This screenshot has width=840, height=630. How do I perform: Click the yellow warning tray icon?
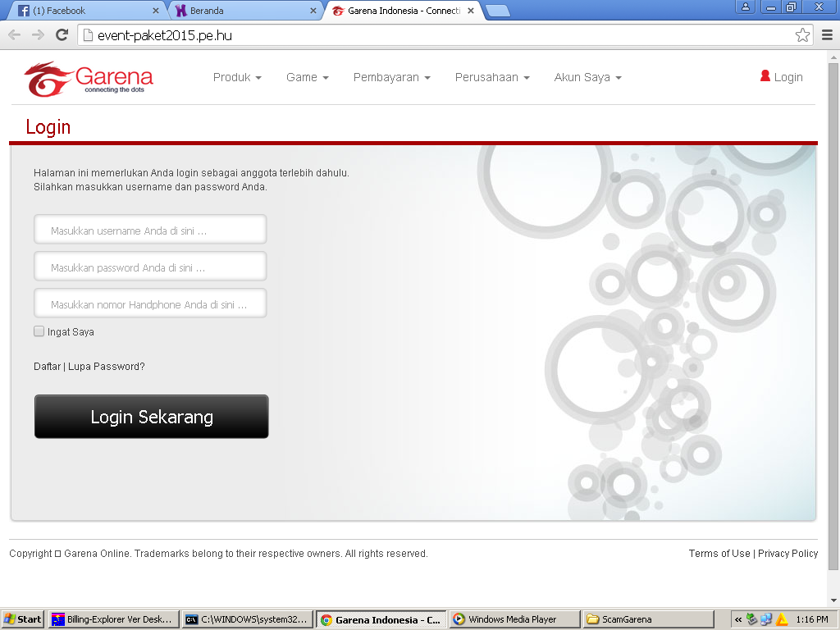click(782, 619)
